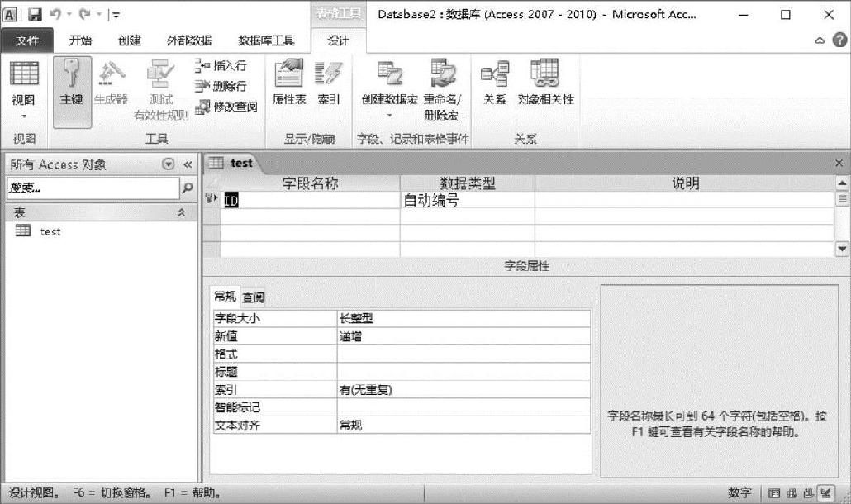Click 修改查阅 modify lookups
The height and width of the screenshot is (504, 851).
click(226, 107)
